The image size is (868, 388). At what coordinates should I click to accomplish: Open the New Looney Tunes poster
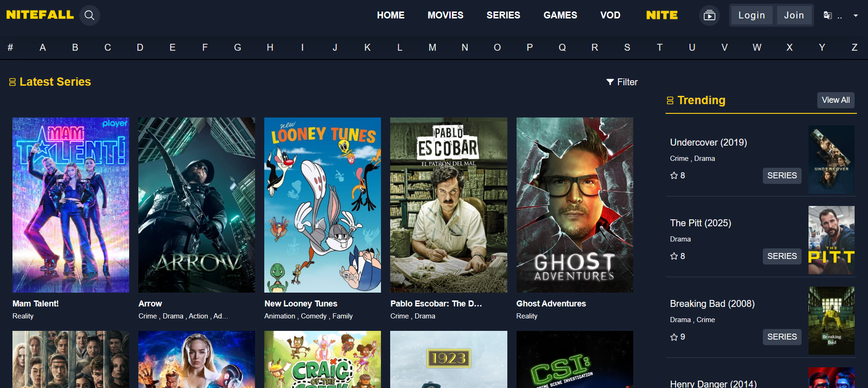click(322, 205)
